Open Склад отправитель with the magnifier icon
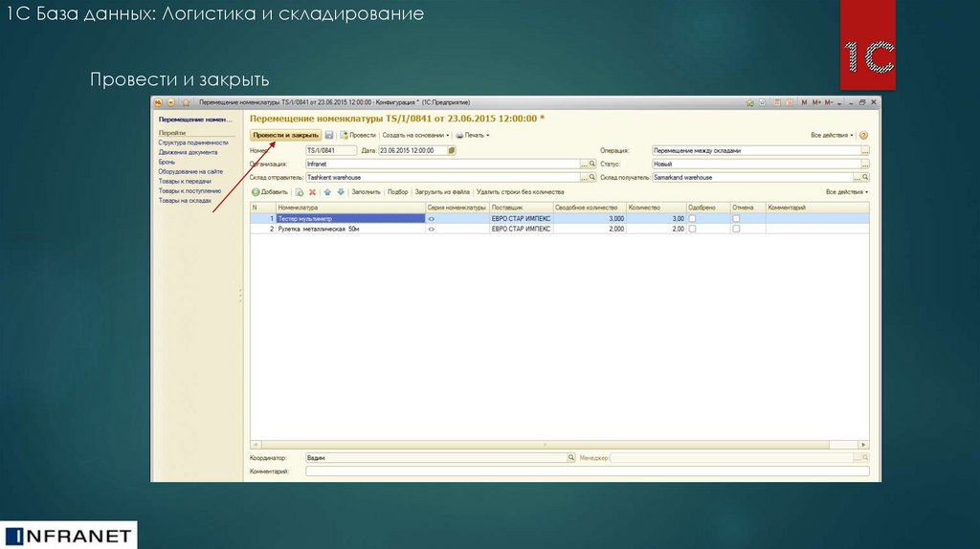The image size is (980, 549). [592, 177]
